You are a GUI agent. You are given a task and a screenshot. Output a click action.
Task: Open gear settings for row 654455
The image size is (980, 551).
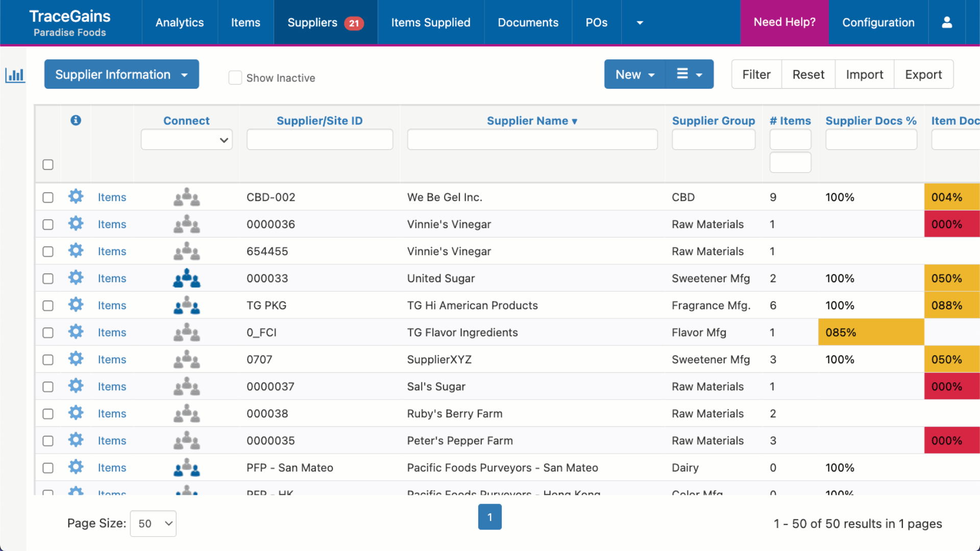(76, 251)
